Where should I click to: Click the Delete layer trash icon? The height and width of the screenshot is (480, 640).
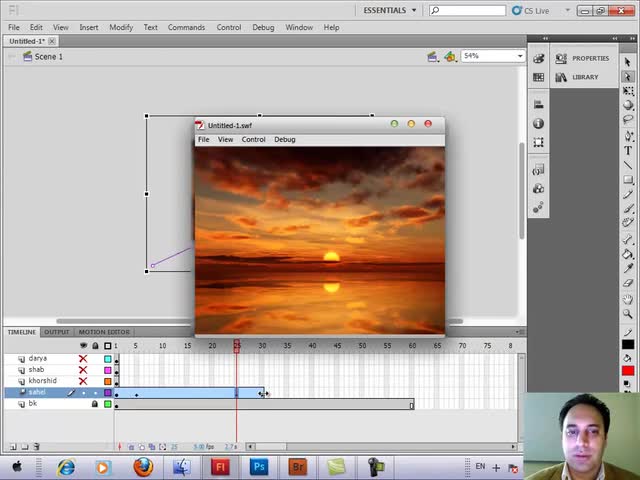pos(36,447)
